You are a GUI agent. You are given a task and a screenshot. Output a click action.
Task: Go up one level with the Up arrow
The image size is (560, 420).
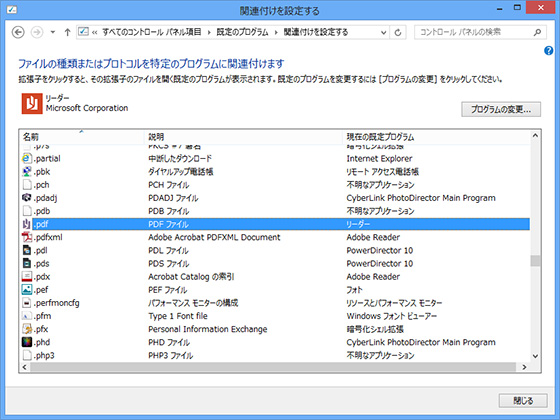tap(68, 32)
